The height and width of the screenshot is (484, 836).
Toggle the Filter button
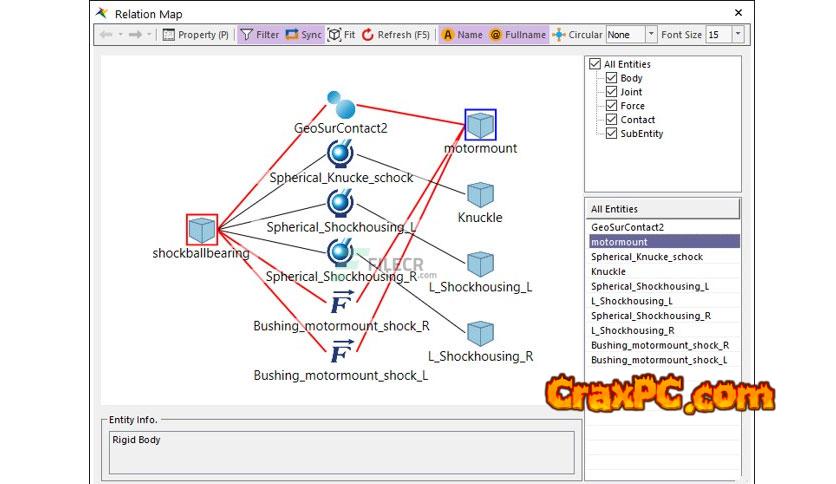(260, 35)
